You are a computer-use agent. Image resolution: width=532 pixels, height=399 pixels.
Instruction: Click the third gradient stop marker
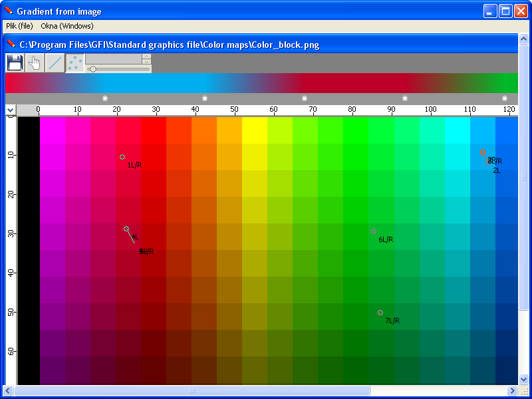[305, 98]
